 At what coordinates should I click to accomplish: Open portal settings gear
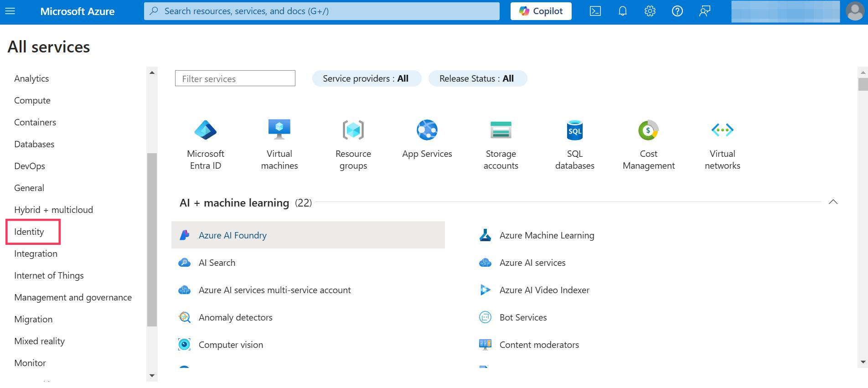point(650,11)
